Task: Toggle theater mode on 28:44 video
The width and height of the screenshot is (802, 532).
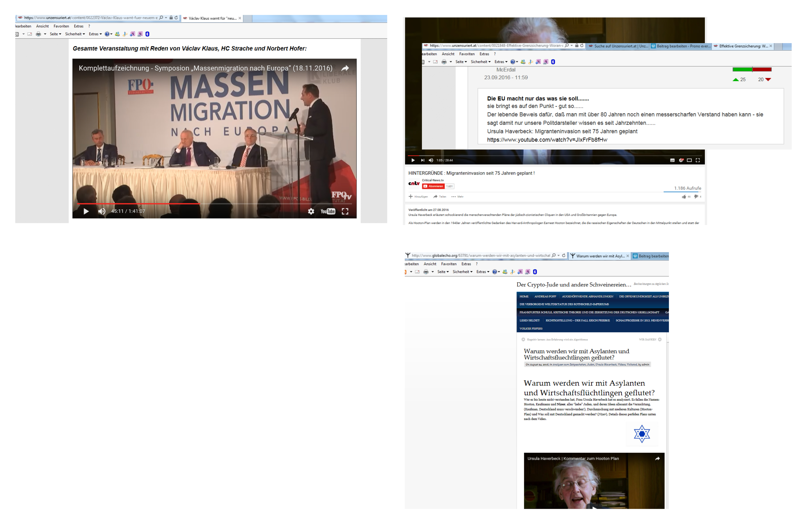Action: (x=689, y=160)
